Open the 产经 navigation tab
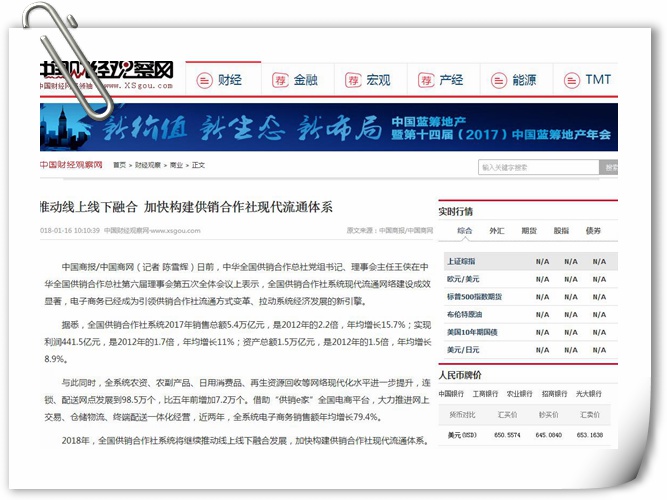 coord(444,79)
